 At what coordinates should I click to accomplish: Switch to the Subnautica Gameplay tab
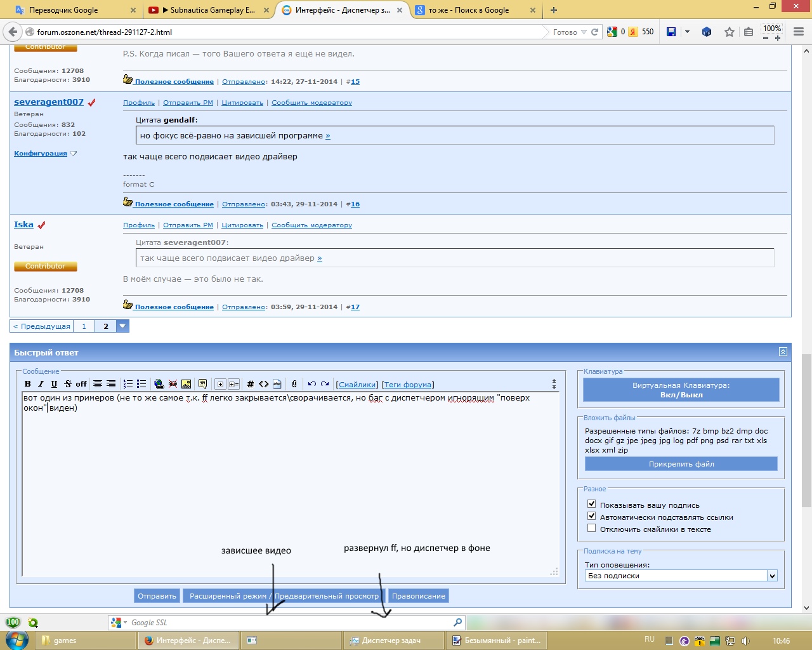pos(207,10)
